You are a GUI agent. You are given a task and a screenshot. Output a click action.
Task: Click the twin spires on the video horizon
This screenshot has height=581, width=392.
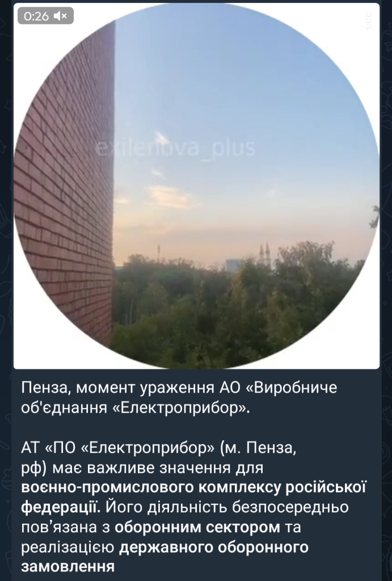pos(264,252)
